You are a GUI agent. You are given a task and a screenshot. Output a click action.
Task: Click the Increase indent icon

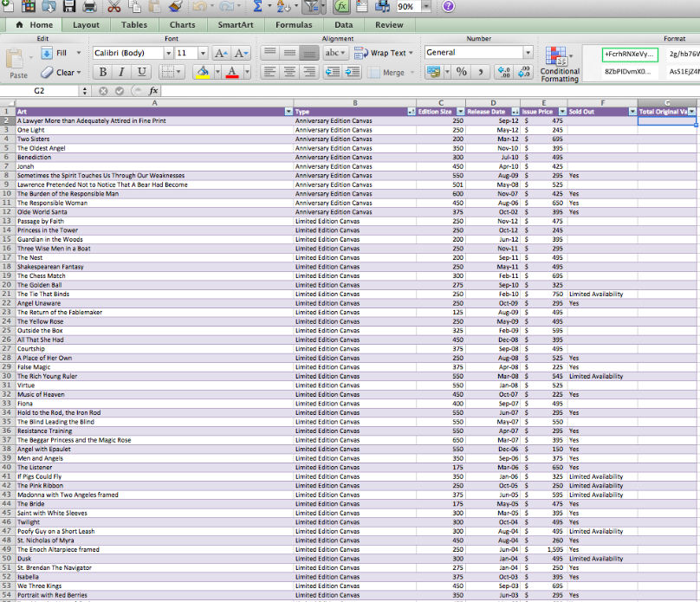coord(353,71)
